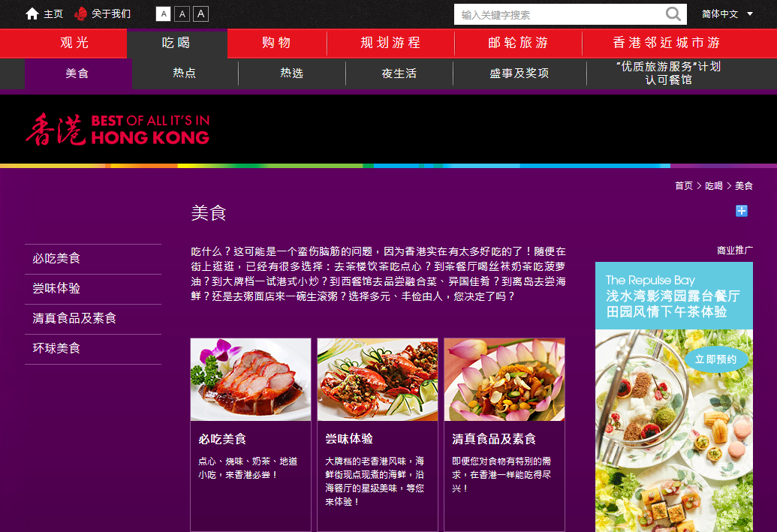
Task: Open the 观光 main navigation tab
Action: [x=74, y=43]
